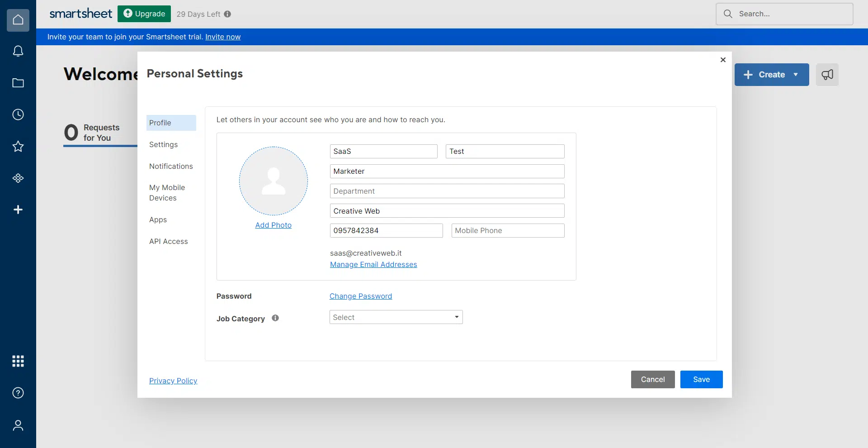Screen dimensions: 868x448
Task: Click the Save button
Action: pos(702,379)
